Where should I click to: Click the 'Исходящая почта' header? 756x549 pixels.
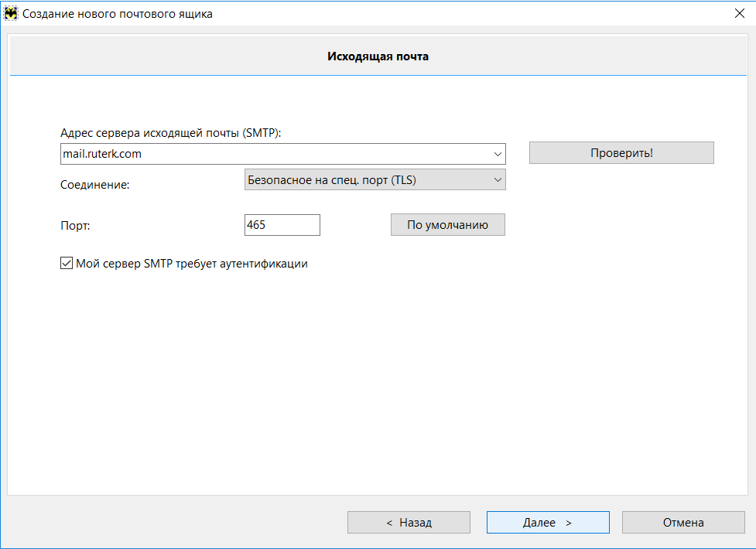[378, 56]
